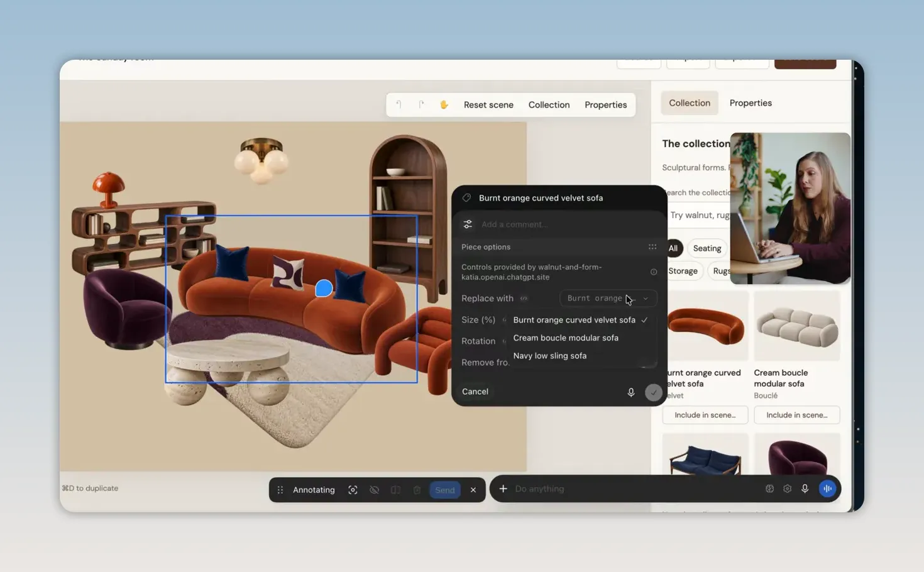Click Collection in the scene toolbar
Viewport: 924px width, 572px height.
coord(549,105)
